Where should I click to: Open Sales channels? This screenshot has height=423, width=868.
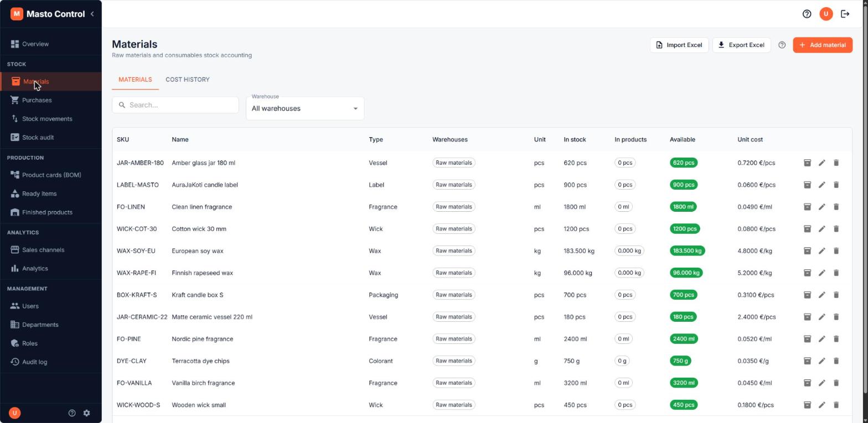coord(50,250)
